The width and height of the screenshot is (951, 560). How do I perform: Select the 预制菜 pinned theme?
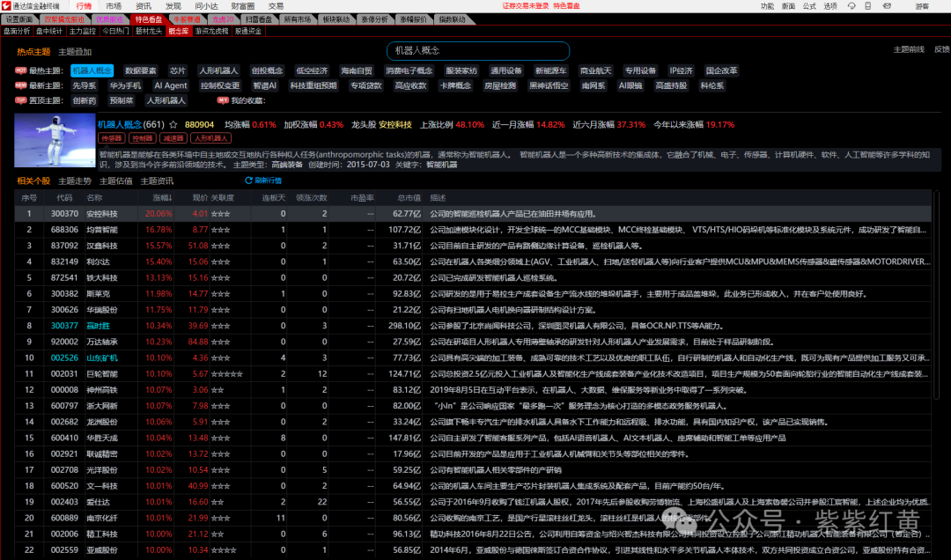pos(122,100)
